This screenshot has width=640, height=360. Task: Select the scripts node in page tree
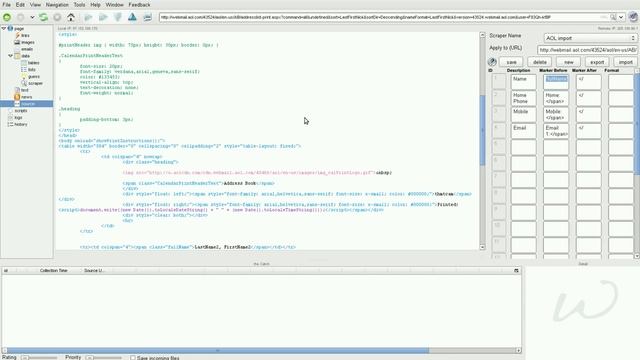[18, 111]
